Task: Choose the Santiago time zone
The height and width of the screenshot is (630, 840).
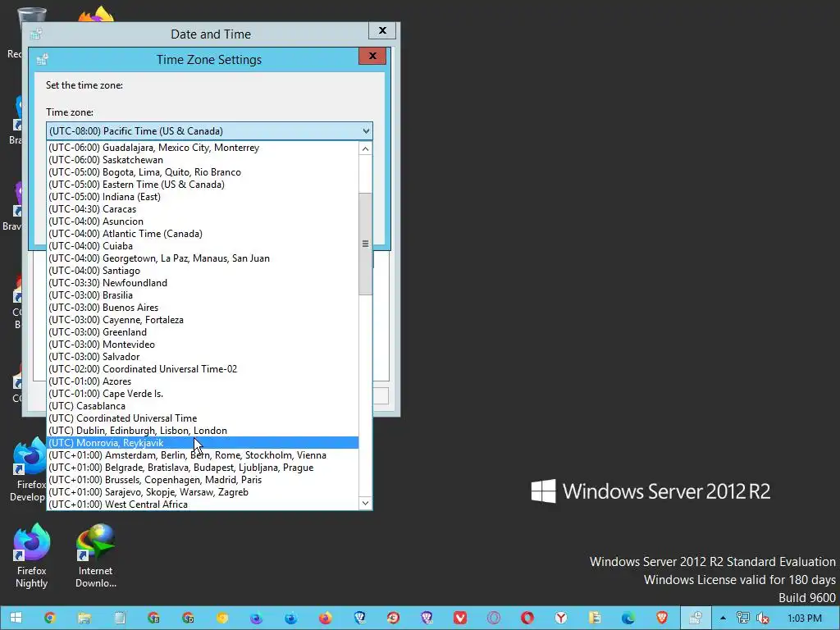Action: click(203, 271)
